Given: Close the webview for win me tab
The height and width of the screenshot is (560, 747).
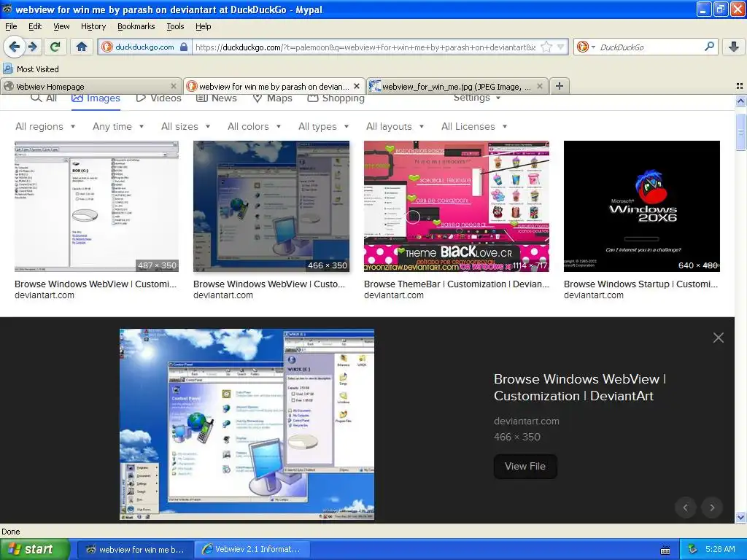Looking at the screenshot, I should [x=357, y=86].
